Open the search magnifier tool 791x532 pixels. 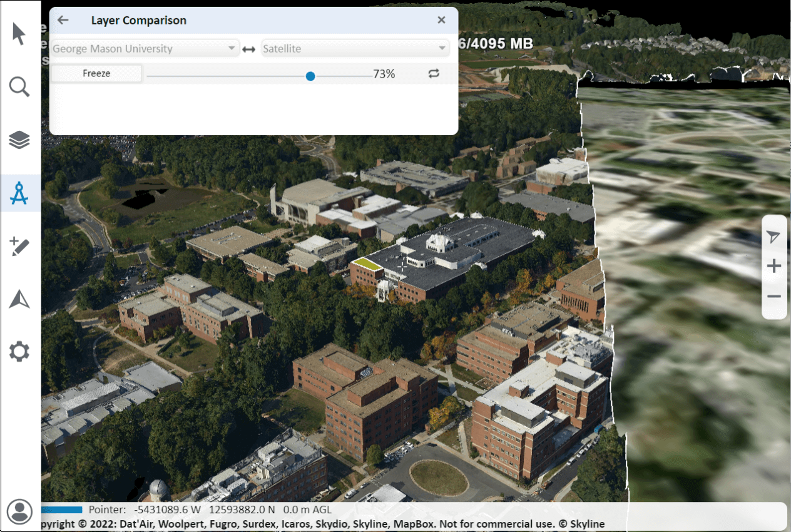(19, 87)
